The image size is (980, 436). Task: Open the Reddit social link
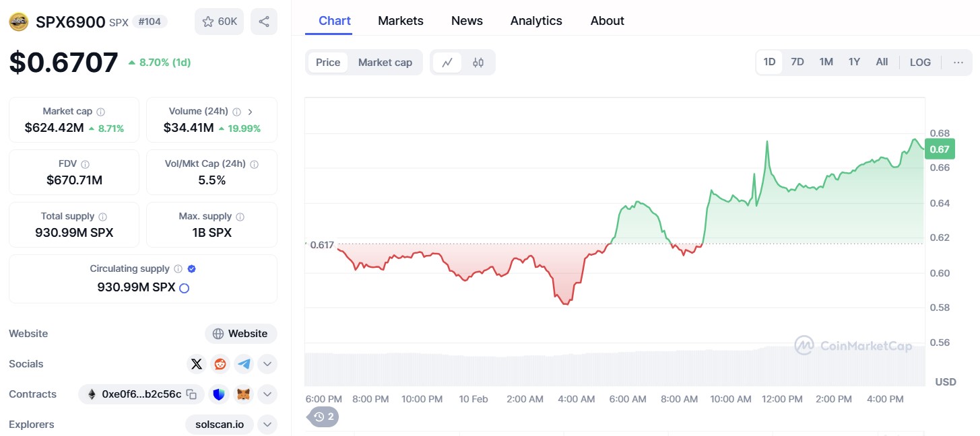[220, 364]
